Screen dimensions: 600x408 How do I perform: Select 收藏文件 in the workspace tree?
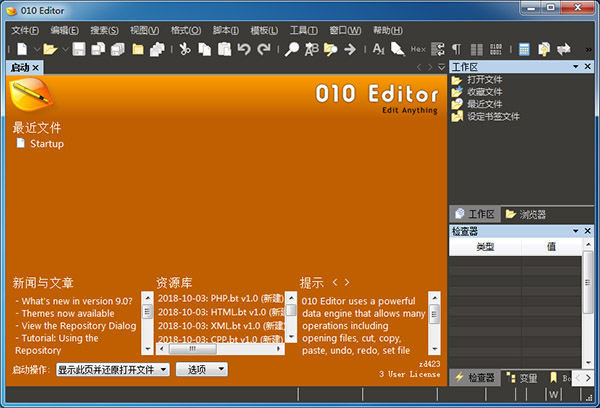pos(484,92)
